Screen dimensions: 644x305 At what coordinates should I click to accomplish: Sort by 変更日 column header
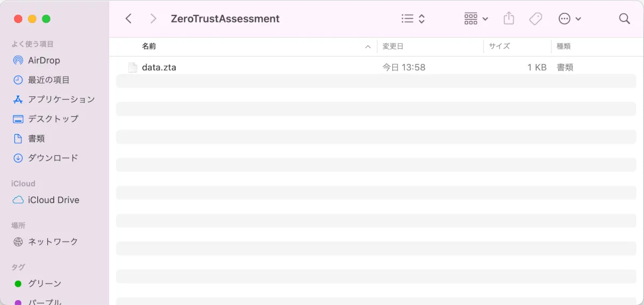point(393,47)
